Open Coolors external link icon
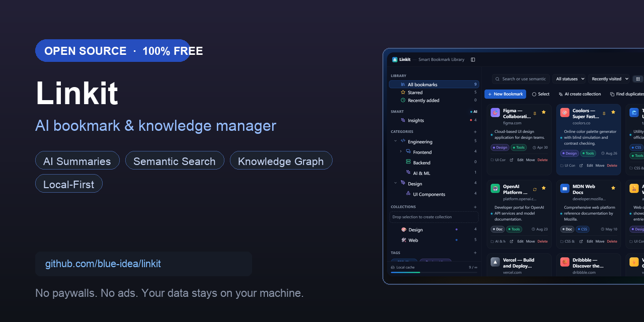Screen dimensions: 644x322 pos(581,166)
